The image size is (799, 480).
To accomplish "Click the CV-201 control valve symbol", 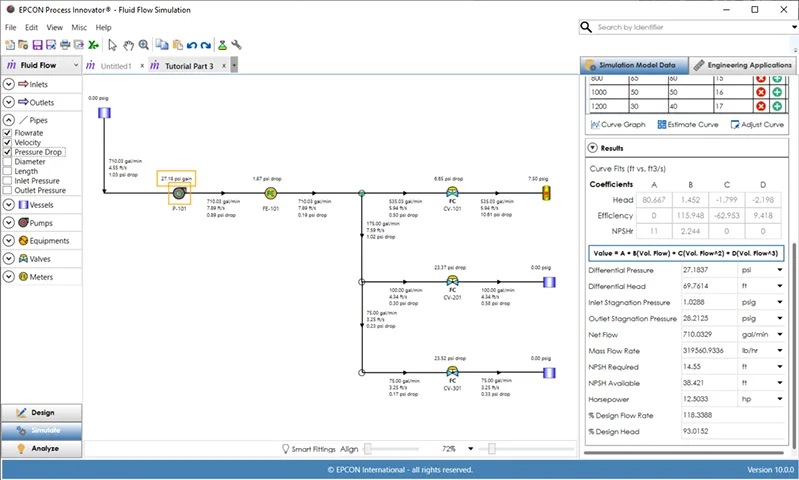I will click(x=452, y=282).
